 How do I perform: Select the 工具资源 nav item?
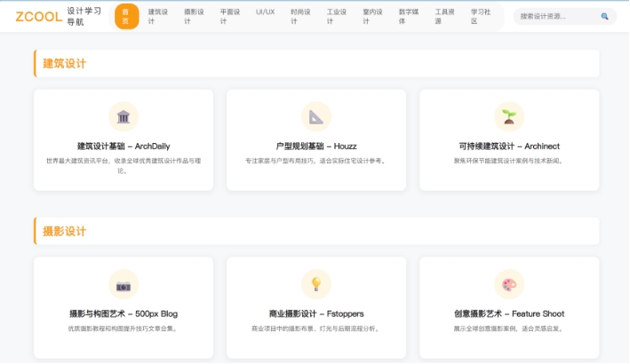click(x=444, y=16)
